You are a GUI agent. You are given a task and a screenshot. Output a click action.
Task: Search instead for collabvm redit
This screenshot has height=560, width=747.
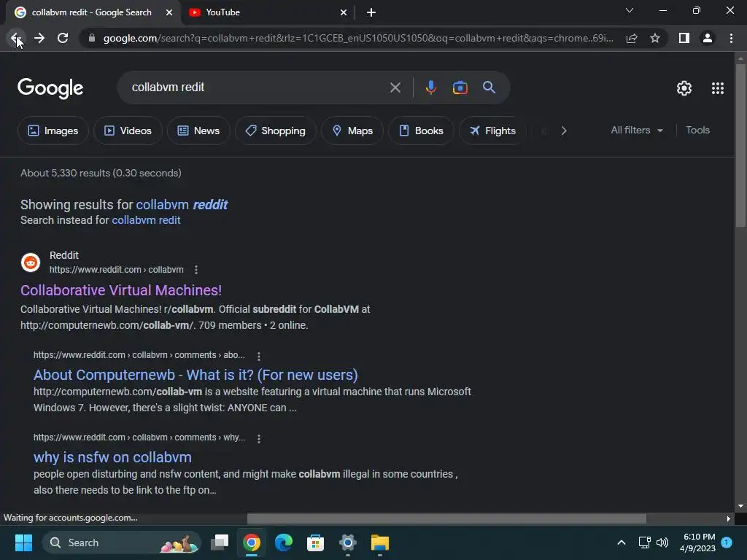point(146,220)
